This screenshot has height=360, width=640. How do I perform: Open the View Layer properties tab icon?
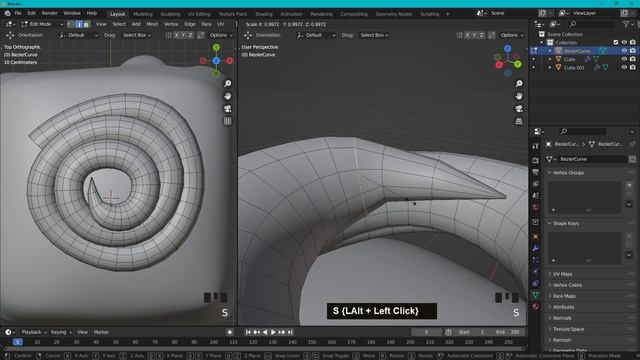[536, 184]
